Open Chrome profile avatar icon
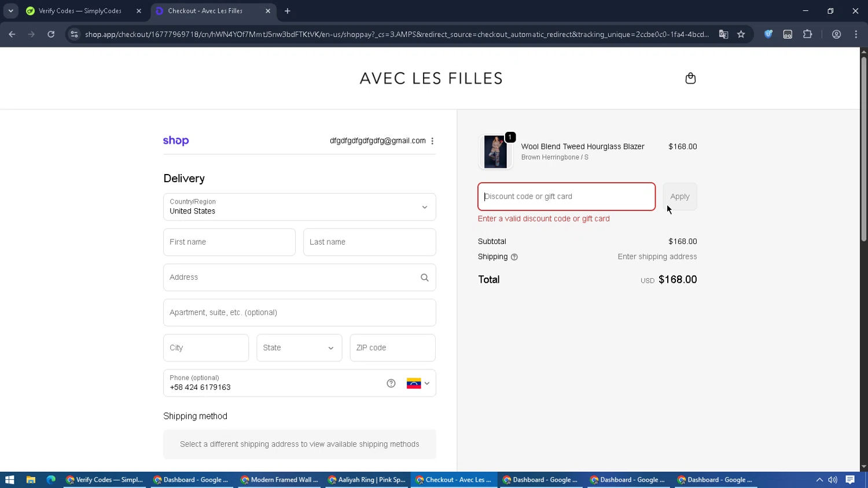The width and height of the screenshot is (868, 488). coord(837,34)
